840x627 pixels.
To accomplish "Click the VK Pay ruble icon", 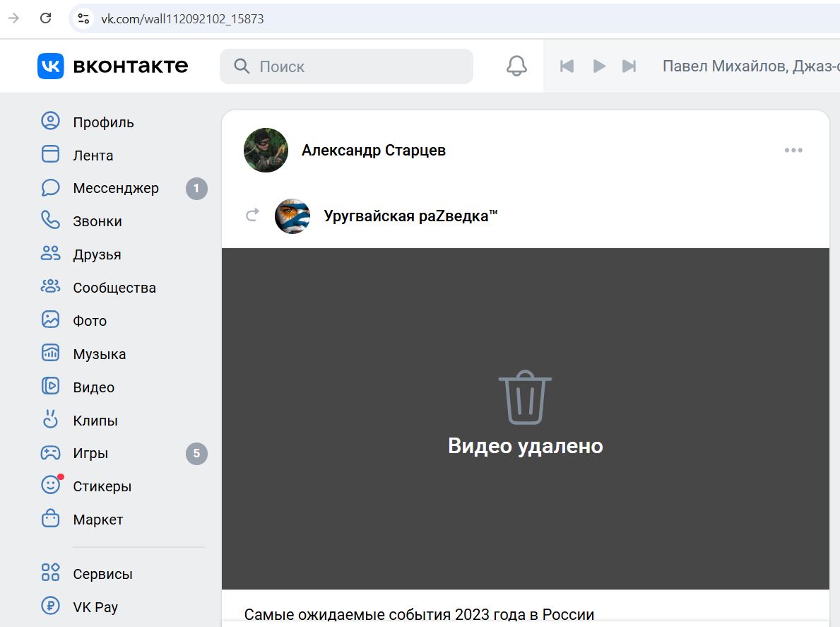I will click(50, 606).
